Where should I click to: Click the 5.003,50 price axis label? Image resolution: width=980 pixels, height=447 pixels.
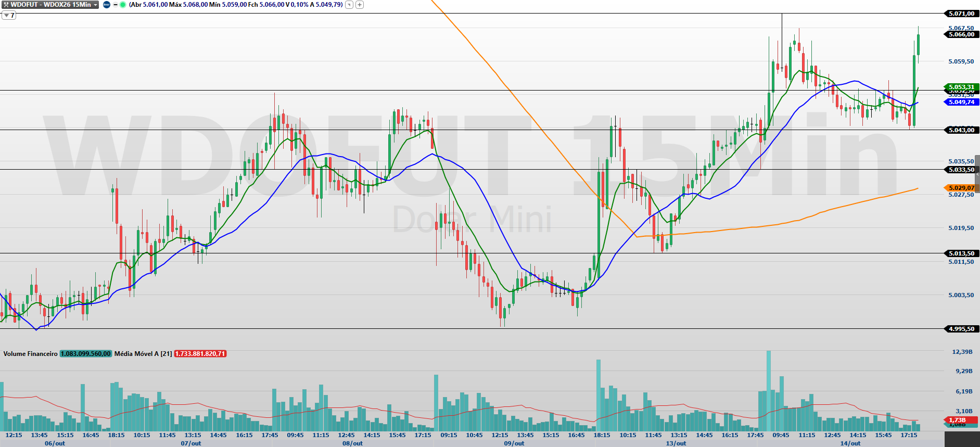click(x=961, y=295)
